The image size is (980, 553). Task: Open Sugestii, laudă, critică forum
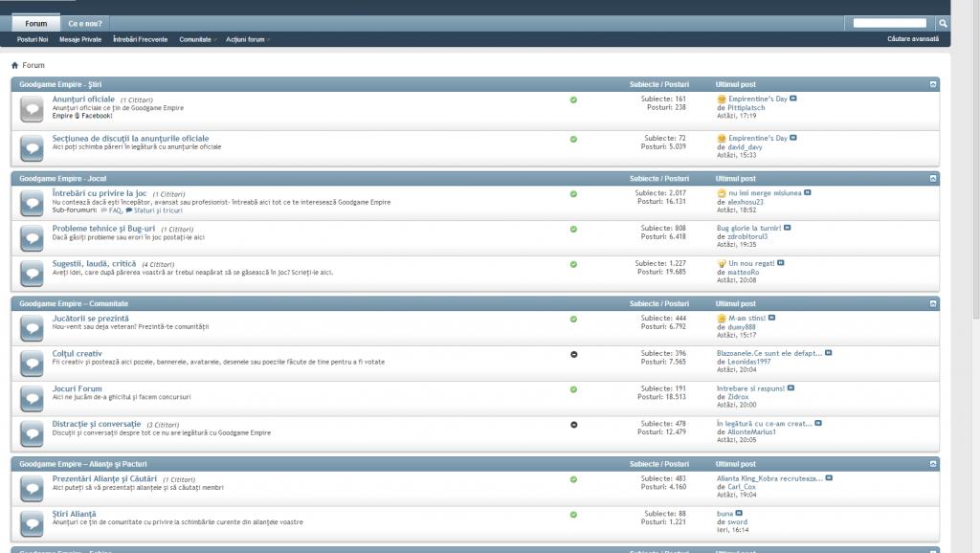point(94,264)
